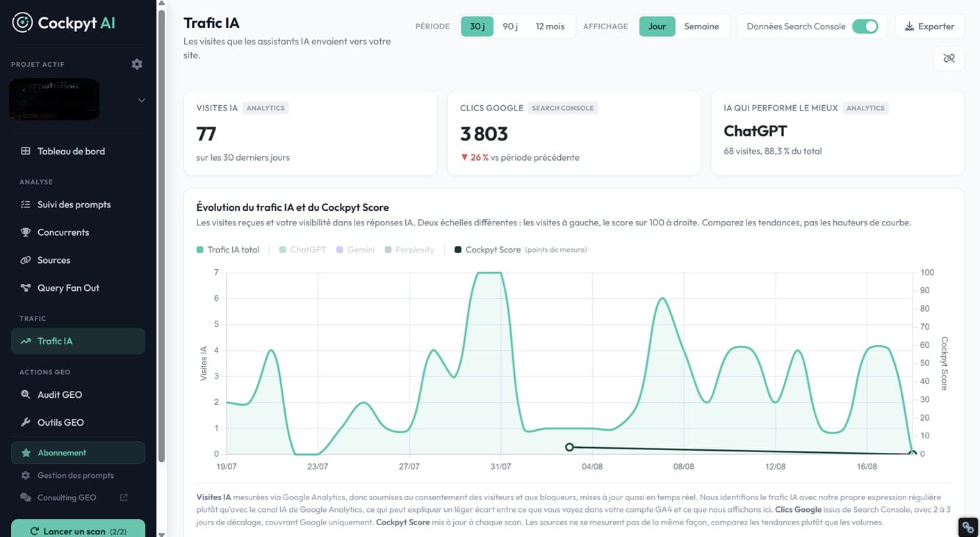The image size is (980, 537).
Task: Click the Gestion des prompts gear icon
Action: point(26,475)
